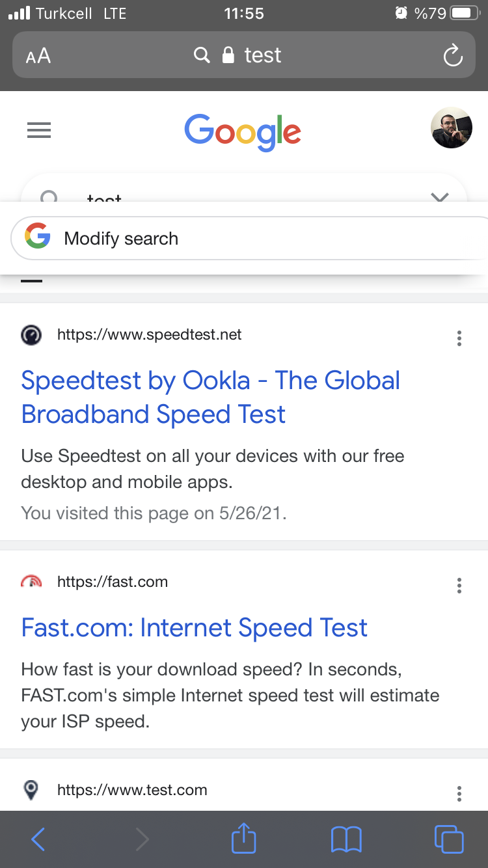Tap the Safari address bar showing test

point(244,55)
